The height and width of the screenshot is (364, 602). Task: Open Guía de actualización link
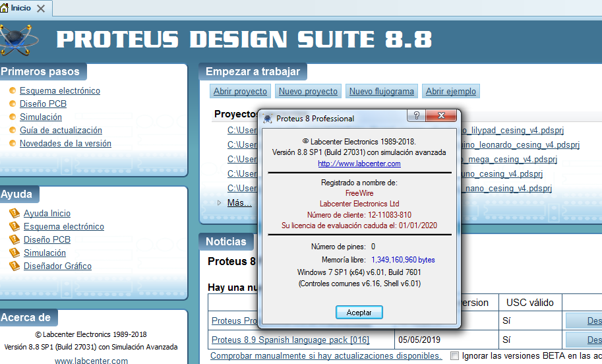[61, 130]
